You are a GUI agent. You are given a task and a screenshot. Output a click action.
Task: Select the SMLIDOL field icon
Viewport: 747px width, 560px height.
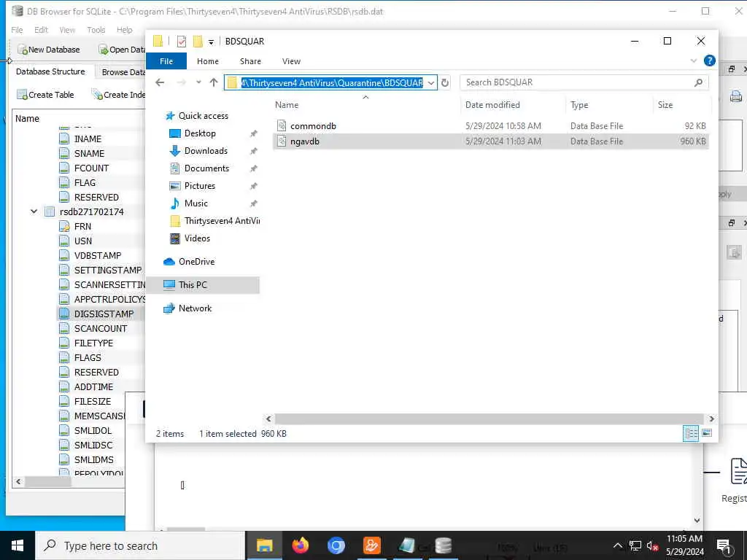point(64,430)
